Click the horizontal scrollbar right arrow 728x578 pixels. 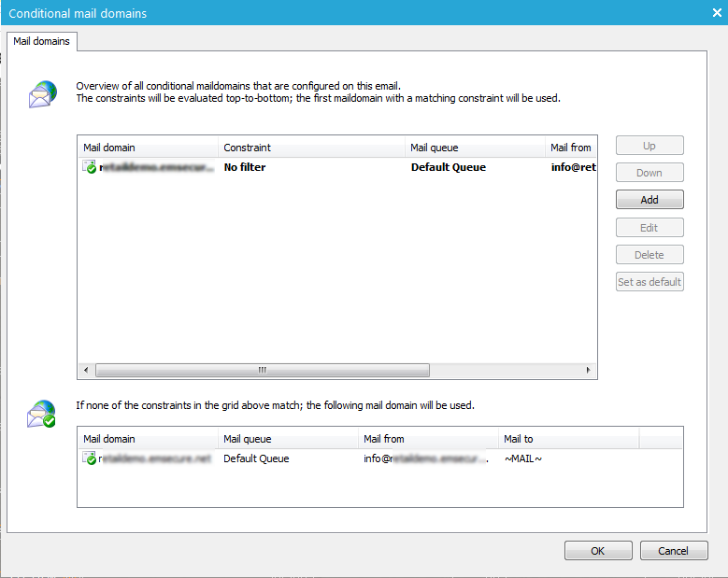[589, 370]
